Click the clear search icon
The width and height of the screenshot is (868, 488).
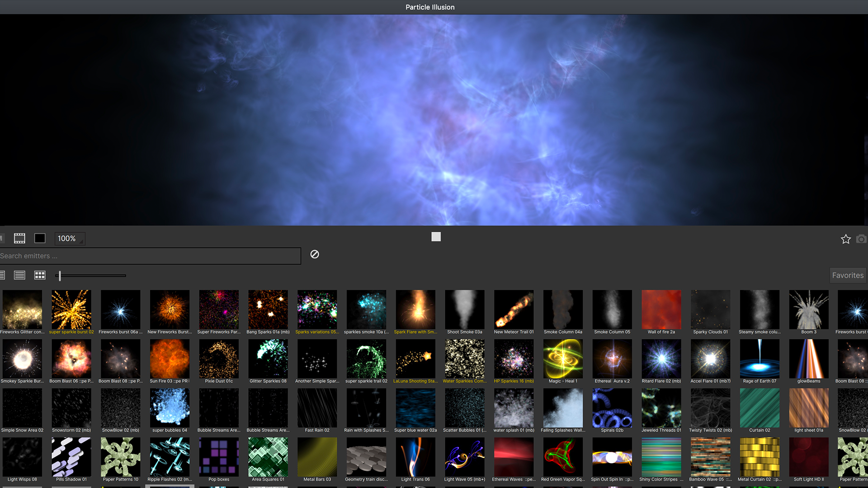[x=314, y=254]
